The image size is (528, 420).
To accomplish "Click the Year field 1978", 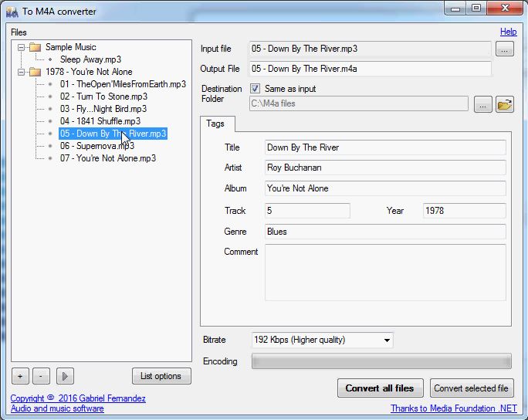I will [465, 211].
